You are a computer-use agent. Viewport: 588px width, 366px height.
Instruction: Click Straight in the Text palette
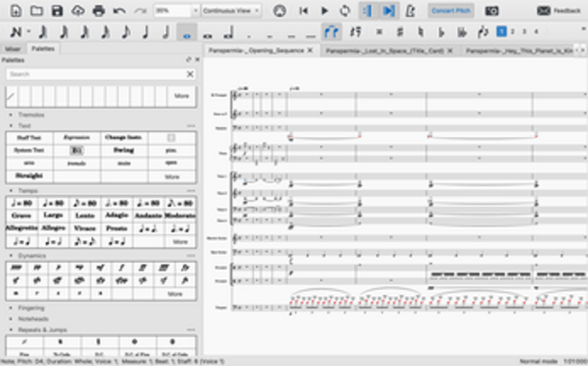29,175
